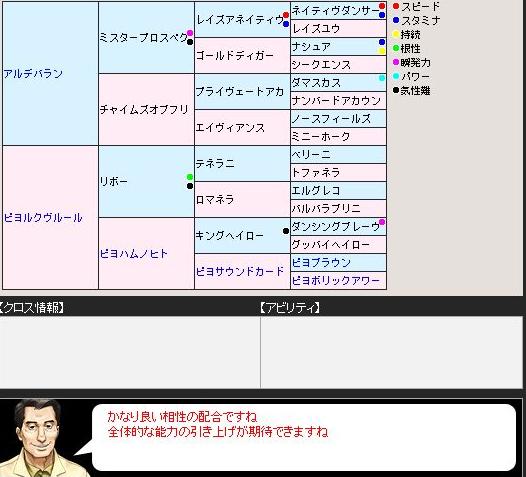526x477 pixels.
Task: Click the yellow dot on ナシュア cell
Action: (x=382, y=51)
